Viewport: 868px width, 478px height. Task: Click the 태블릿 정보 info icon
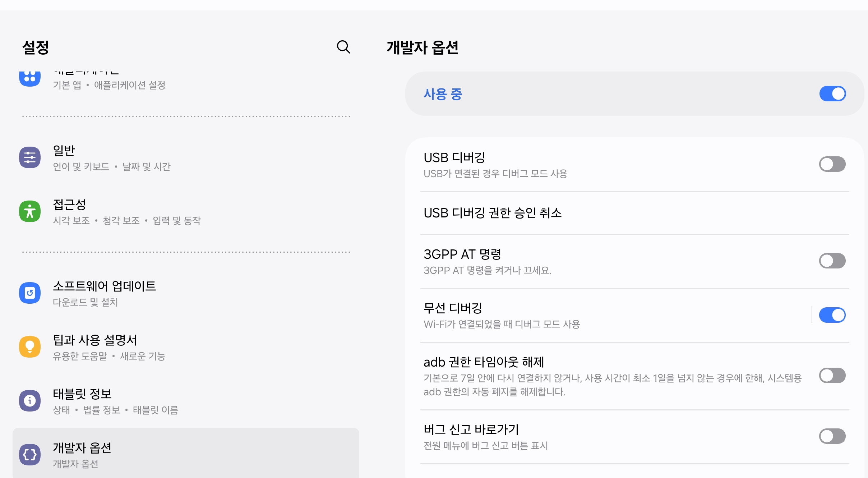pos(30,400)
